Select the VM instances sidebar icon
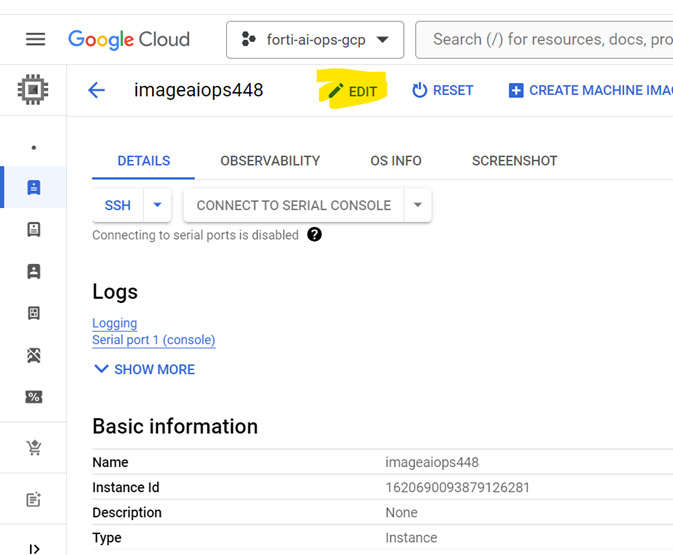This screenshot has height=555, width=673. click(x=34, y=187)
